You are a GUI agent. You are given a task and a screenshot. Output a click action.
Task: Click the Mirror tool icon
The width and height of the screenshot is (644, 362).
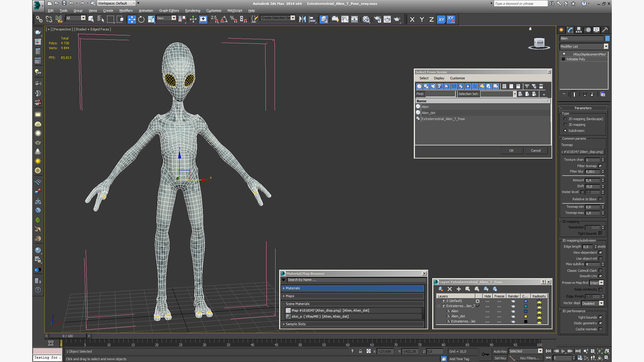[x=303, y=19]
